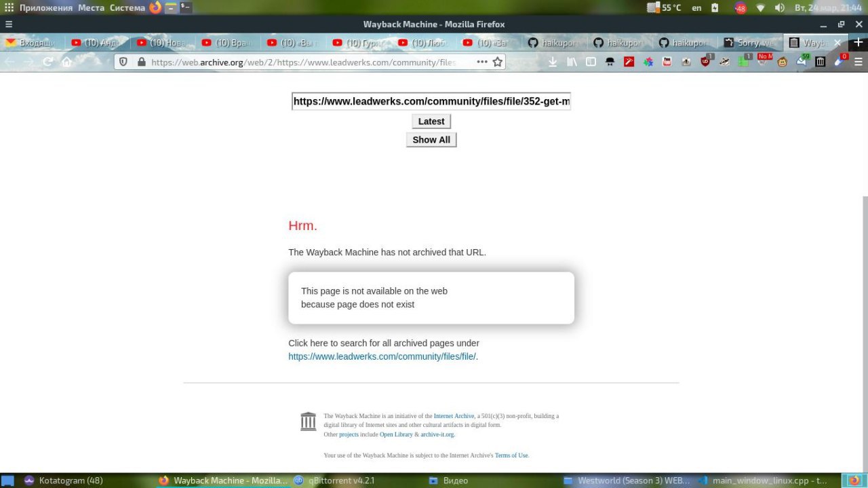Open leadwerks community files link
This screenshot has width=868, height=488.
point(382,356)
